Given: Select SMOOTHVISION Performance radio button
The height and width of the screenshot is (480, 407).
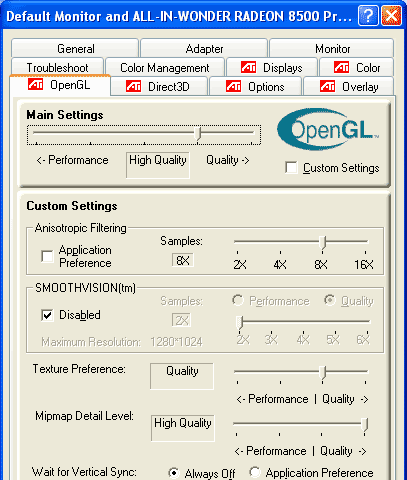Looking at the screenshot, I should click(x=238, y=300).
